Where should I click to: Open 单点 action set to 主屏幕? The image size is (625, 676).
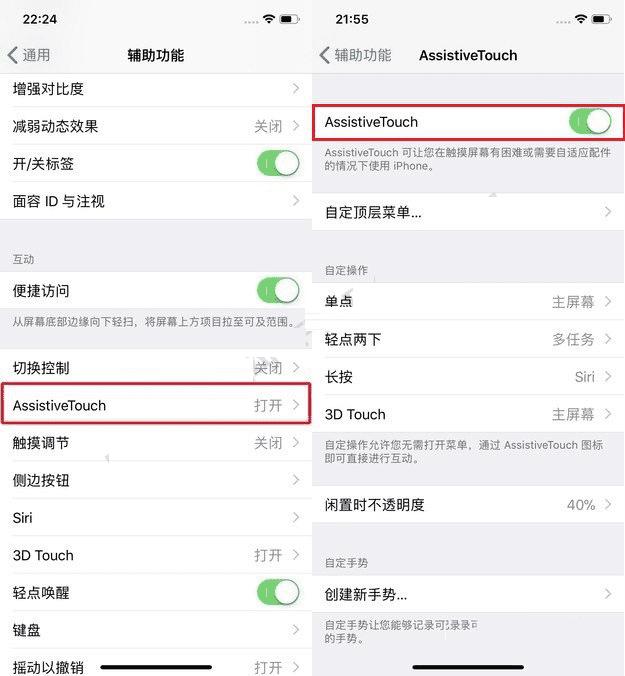pos(468,301)
